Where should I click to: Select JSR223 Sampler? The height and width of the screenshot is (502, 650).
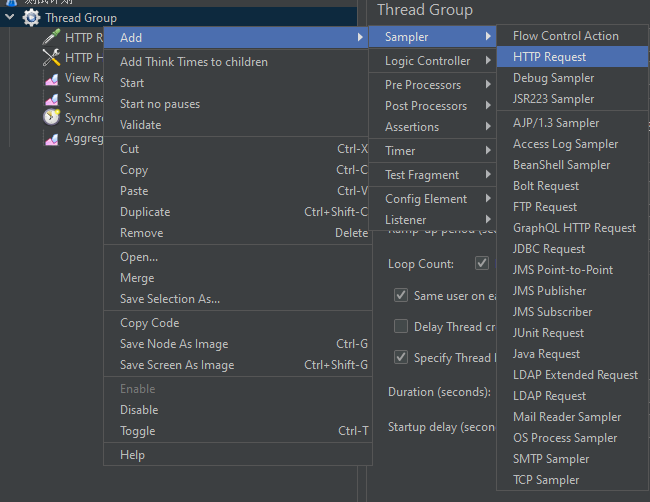point(572,99)
